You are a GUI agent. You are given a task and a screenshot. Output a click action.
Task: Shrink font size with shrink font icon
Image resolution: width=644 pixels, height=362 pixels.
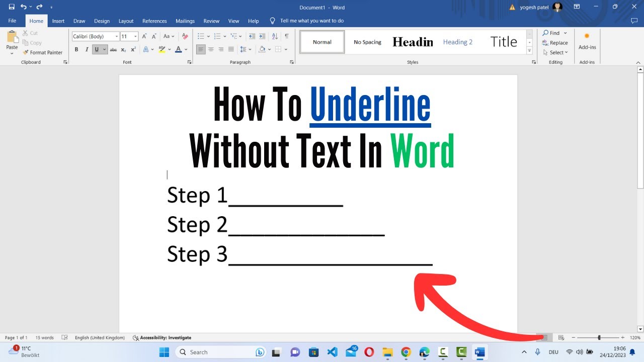(154, 36)
